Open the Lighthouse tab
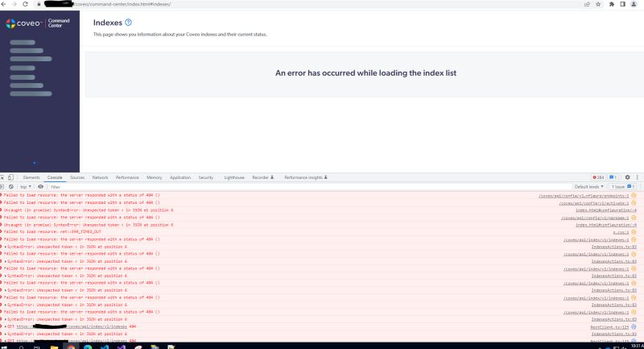 click(x=233, y=177)
